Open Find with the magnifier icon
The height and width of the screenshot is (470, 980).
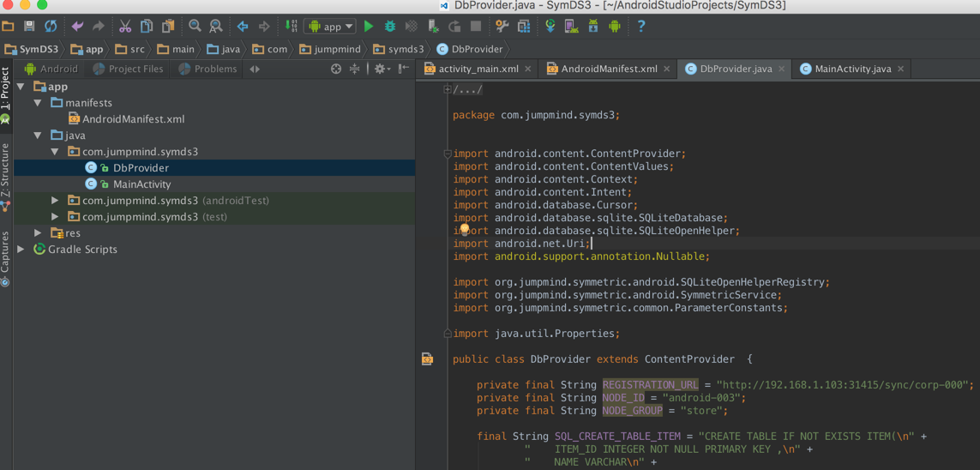point(195,27)
